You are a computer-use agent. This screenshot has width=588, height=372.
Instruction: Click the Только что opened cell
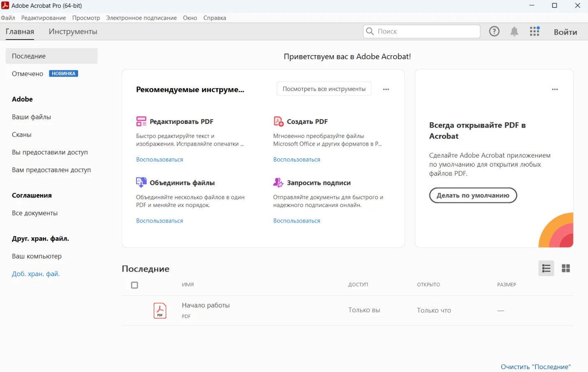pos(434,311)
